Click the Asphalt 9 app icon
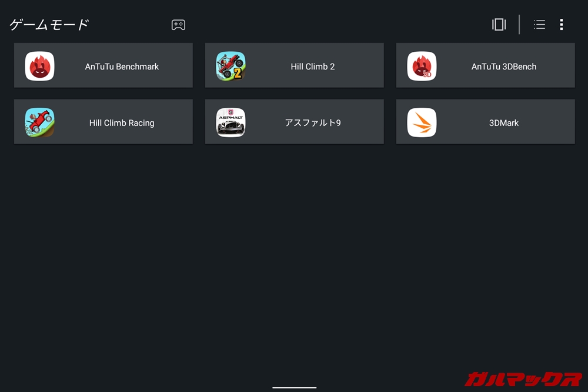 230,122
